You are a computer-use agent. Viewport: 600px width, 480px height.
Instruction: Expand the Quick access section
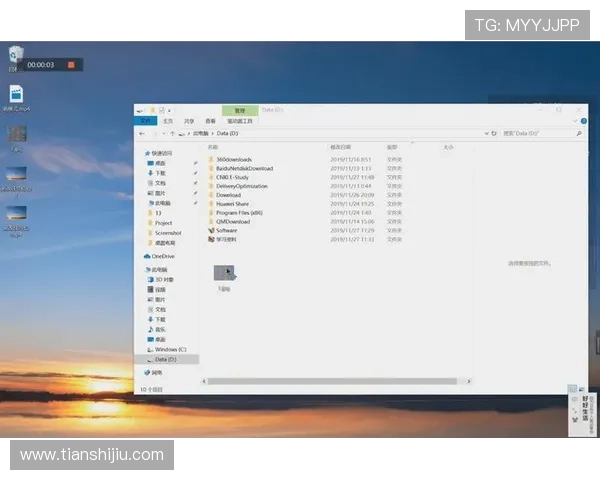[x=142, y=153]
